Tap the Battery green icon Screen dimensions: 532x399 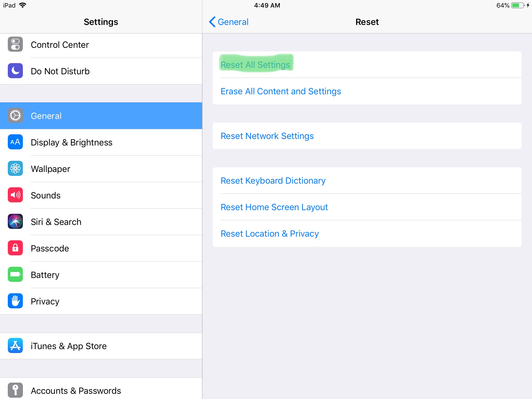[15, 275]
